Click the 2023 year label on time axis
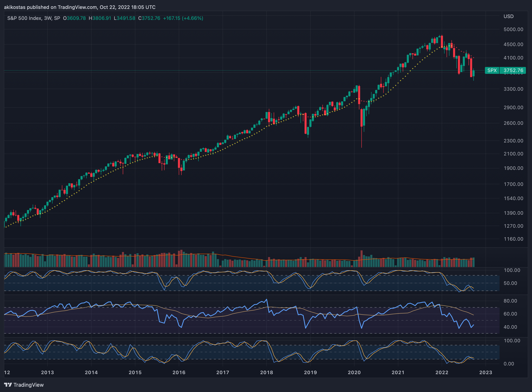Viewport: 532px width, 392px height. coord(486,372)
